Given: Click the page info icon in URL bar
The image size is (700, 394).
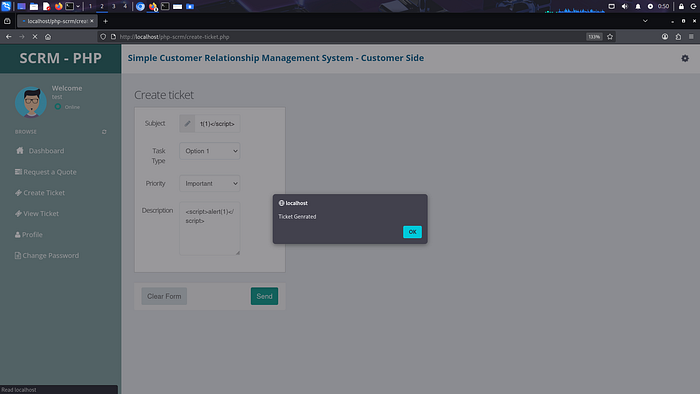Looking at the screenshot, I should [113, 37].
